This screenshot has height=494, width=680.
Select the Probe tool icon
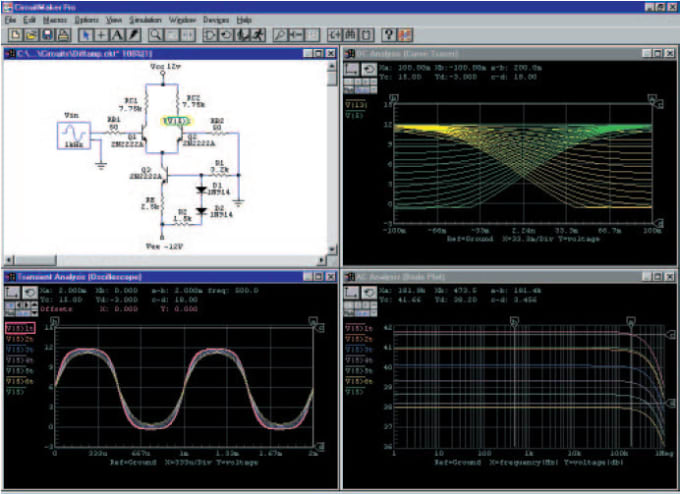click(280, 35)
